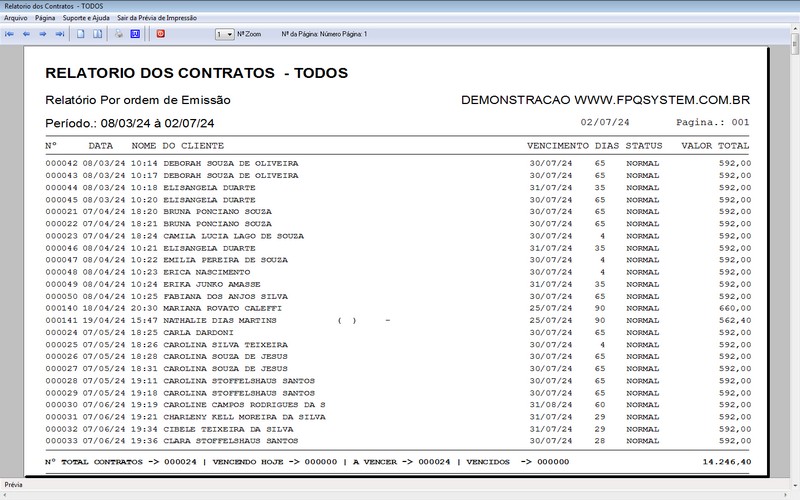The width and height of the screenshot is (800, 500).
Task: Click 'Relatório Por ordem de Emissão' subtitle
Action: tap(138, 100)
